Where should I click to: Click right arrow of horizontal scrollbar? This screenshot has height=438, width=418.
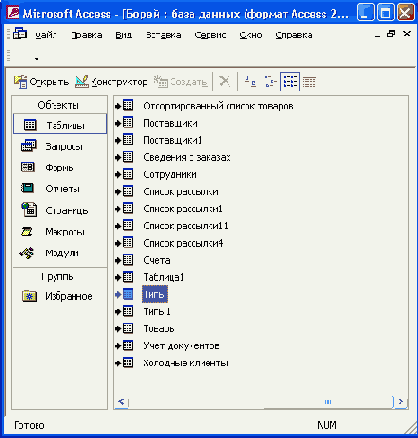click(x=401, y=402)
